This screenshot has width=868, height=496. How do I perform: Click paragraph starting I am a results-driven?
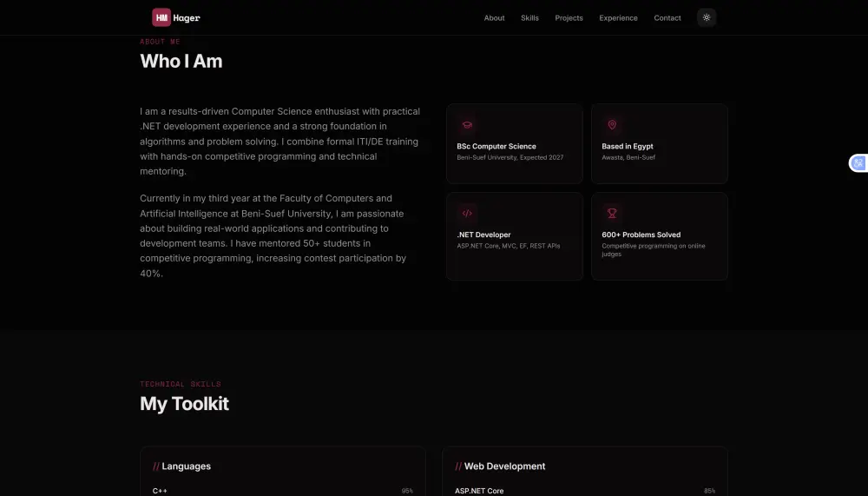tap(280, 142)
